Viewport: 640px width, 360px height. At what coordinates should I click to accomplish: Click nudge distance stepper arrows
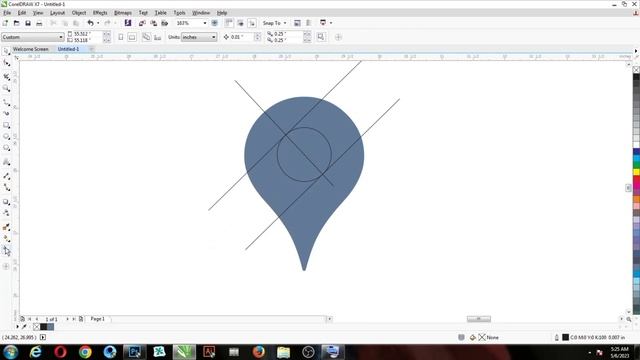click(x=257, y=37)
